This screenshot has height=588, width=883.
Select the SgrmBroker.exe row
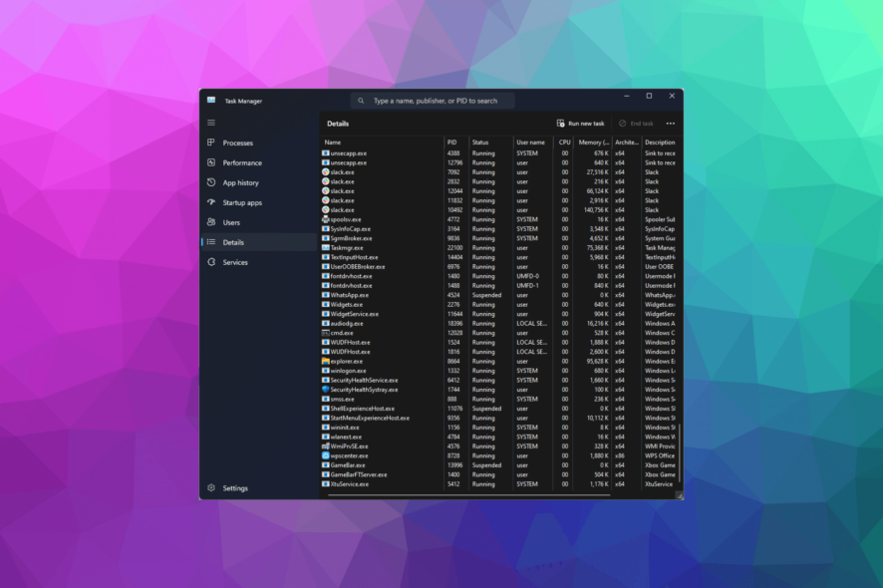pos(499,238)
